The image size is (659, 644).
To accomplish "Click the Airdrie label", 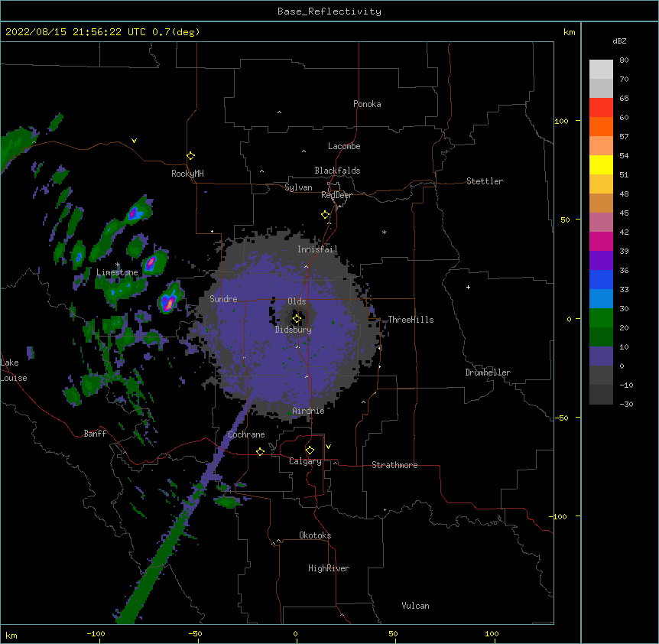I will click(x=308, y=411).
